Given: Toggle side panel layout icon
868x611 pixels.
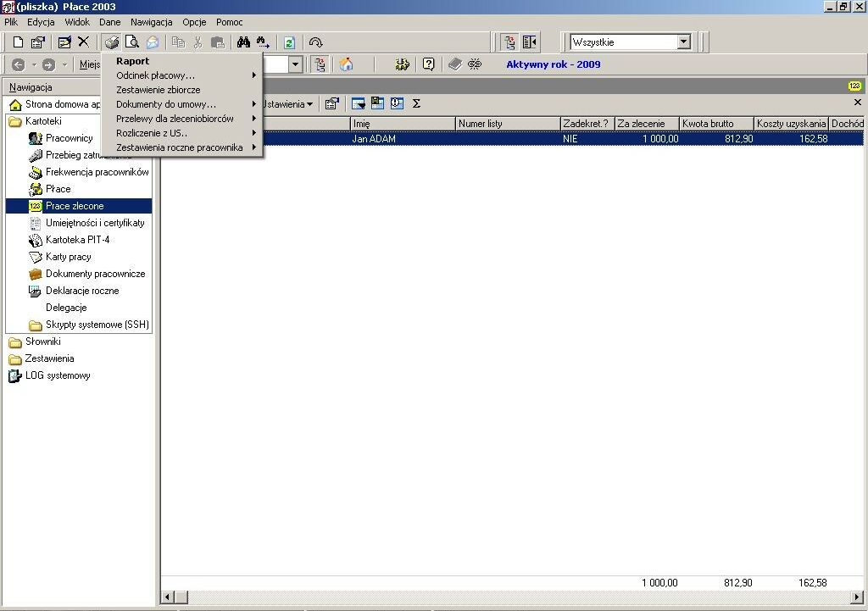Looking at the screenshot, I should click(x=529, y=42).
